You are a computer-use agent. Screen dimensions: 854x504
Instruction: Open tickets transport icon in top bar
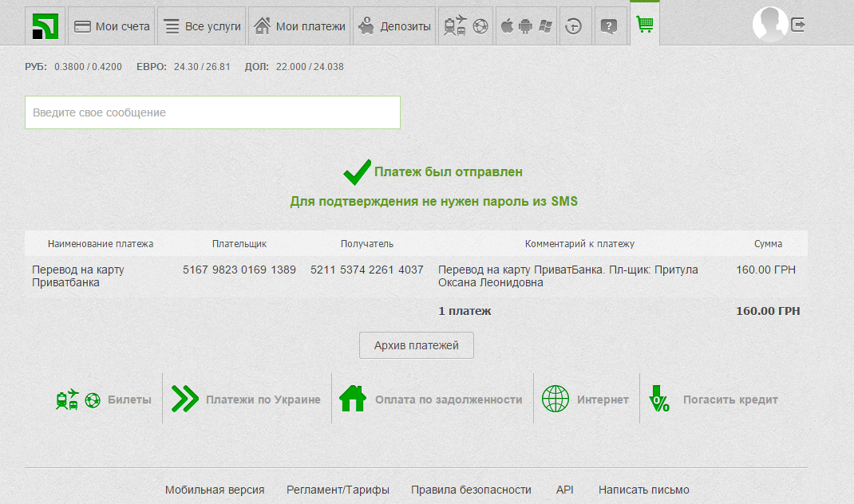(x=466, y=26)
